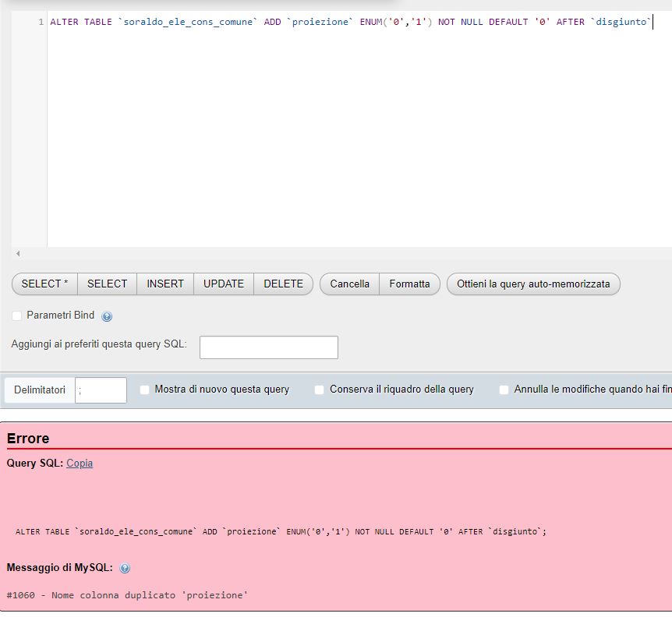Click the Delimitatori input field
Viewport: 672px width, 617px height.
pos(101,390)
